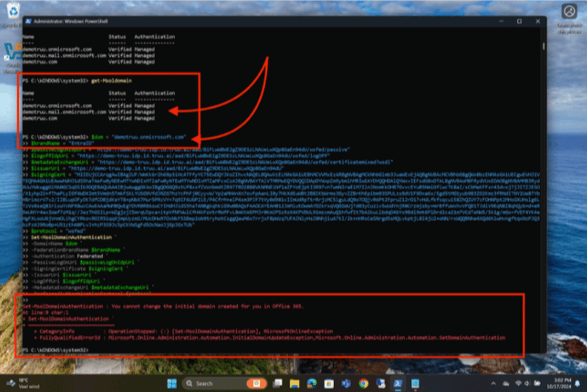587x392 pixels.
Task: Click the '$logoffIdpUri =' URL line
Action: [x=181, y=156]
